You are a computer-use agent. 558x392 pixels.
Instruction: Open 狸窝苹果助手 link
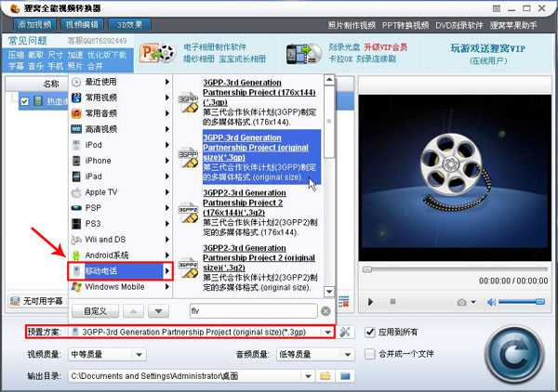513,25
